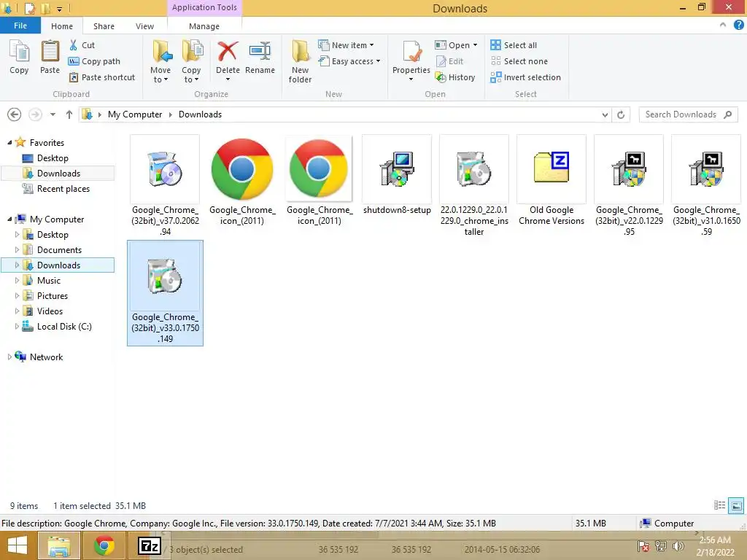Click Copy path in the ribbon
Screen dimensions: 747x560
94,61
